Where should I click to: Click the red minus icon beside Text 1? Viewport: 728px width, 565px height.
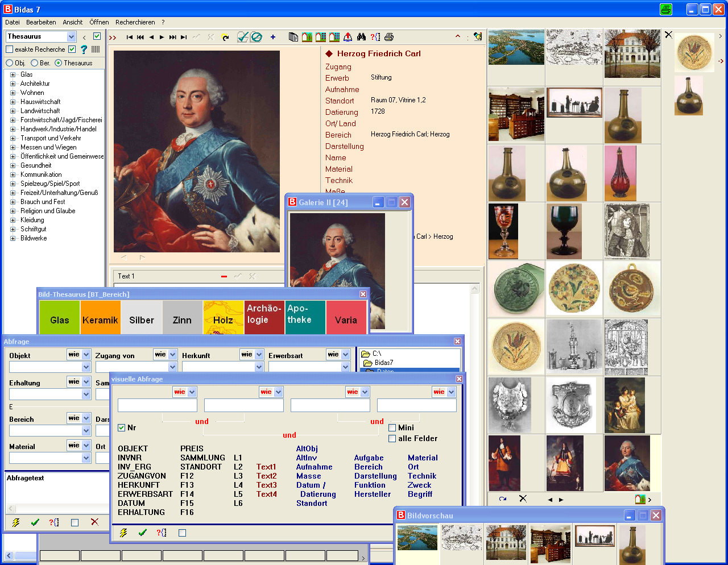224,276
